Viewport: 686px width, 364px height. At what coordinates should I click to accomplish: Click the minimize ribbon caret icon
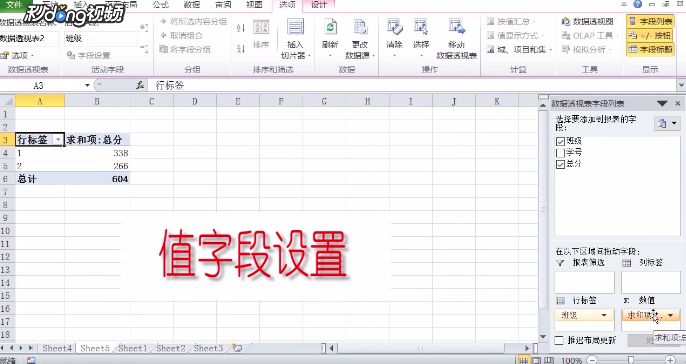pos(624,4)
